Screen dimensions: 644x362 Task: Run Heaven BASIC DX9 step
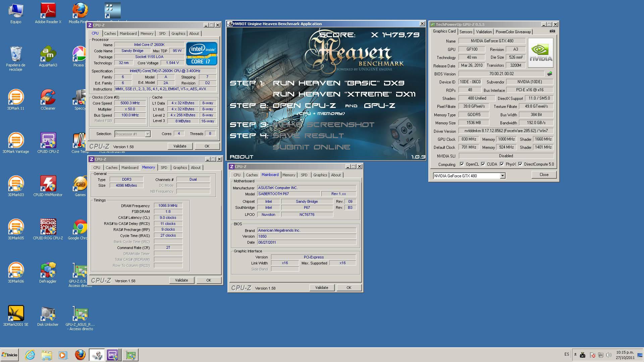point(339,83)
